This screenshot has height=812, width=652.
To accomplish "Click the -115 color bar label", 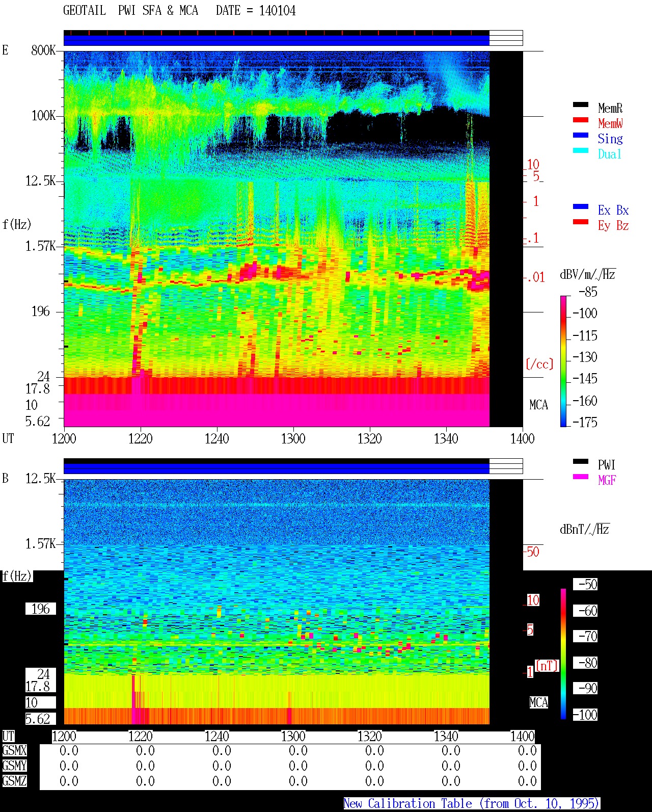I will pos(585,335).
